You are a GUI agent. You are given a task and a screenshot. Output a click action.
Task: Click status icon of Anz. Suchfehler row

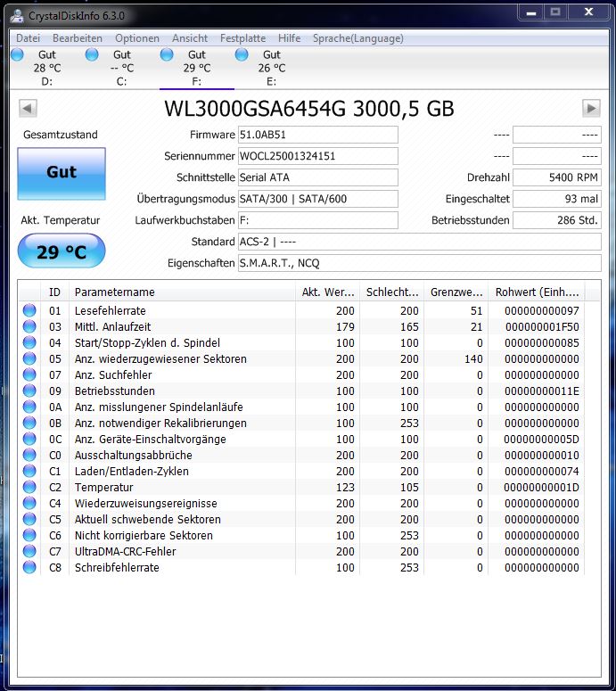pos(29,374)
